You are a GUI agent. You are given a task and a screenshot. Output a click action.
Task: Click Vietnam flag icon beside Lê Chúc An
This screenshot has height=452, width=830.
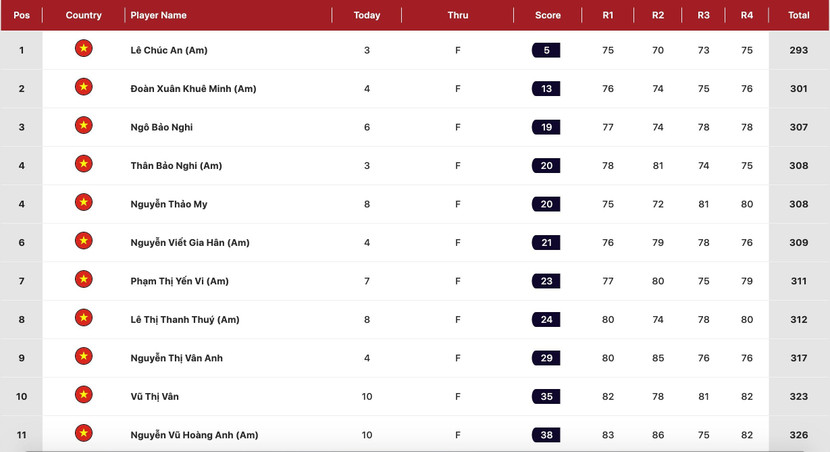(x=84, y=49)
